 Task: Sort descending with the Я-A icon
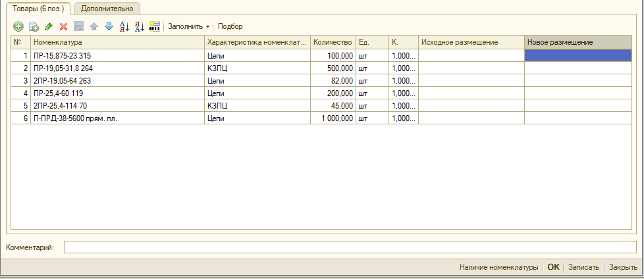(x=140, y=27)
